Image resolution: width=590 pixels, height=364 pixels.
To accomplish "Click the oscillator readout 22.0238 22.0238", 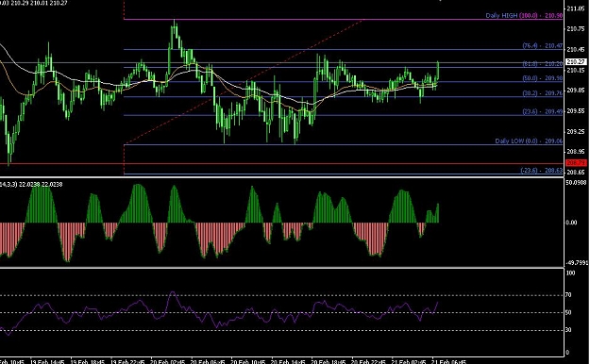I will 41,185.
